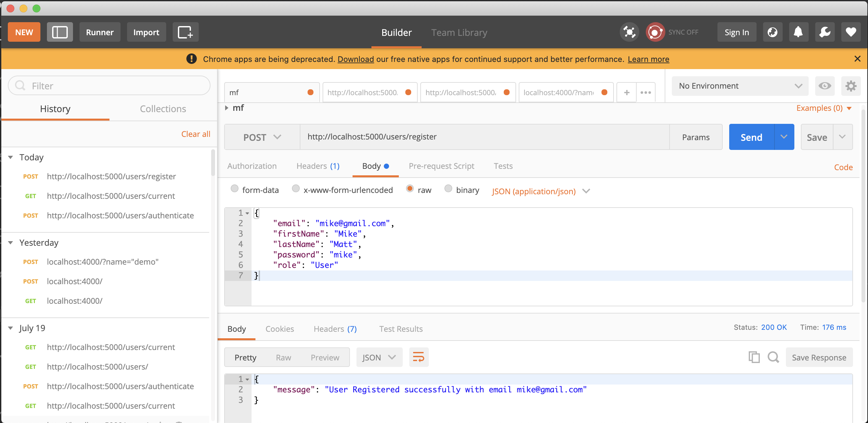868x423 pixels.
Task: Fold line 1 of response body
Action: coord(247,379)
